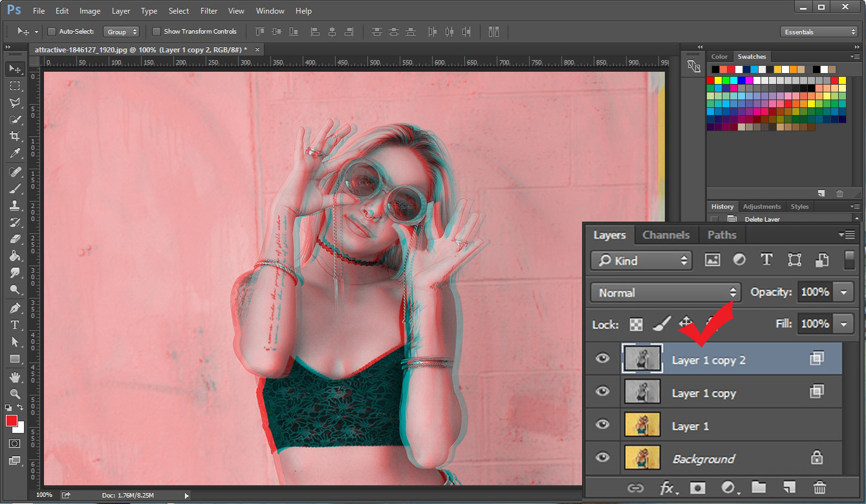The height and width of the screenshot is (504, 866).
Task: Select the Rectangle shape tool
Action: 15,359
